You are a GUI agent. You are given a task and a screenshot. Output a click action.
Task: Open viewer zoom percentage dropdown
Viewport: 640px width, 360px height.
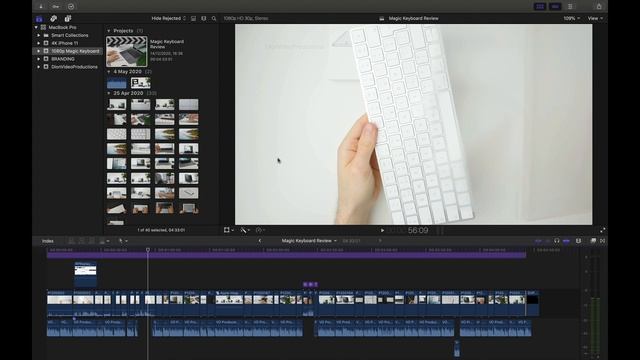[x=571, y=18]
